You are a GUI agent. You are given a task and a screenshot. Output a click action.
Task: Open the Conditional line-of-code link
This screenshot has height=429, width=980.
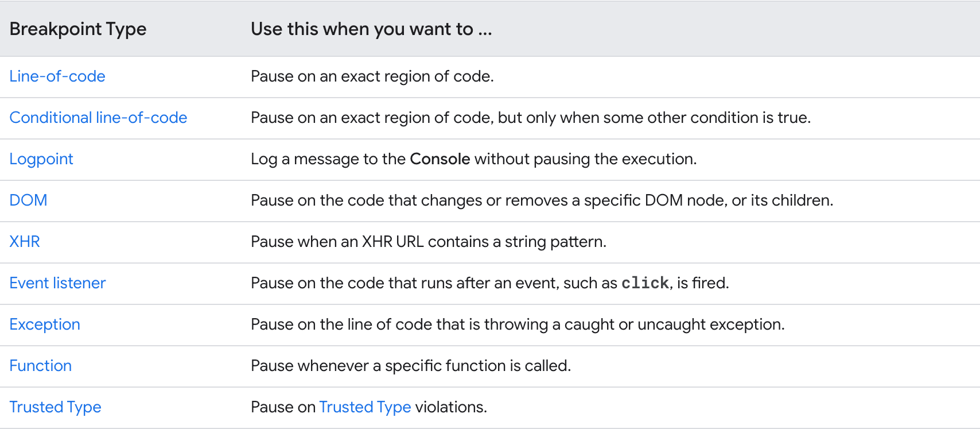point(98,118)
